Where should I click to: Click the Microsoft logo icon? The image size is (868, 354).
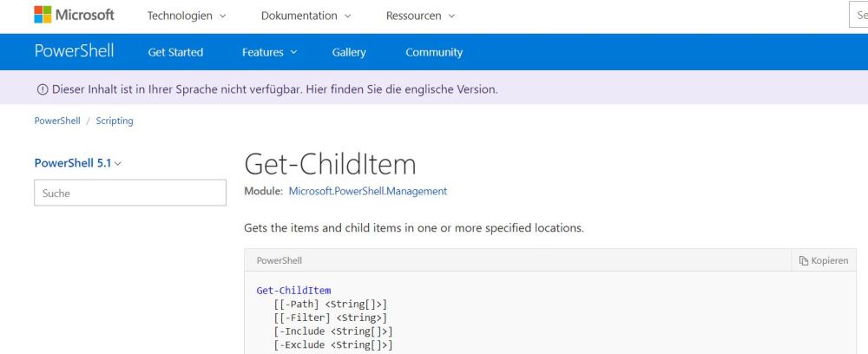(43, 16)
